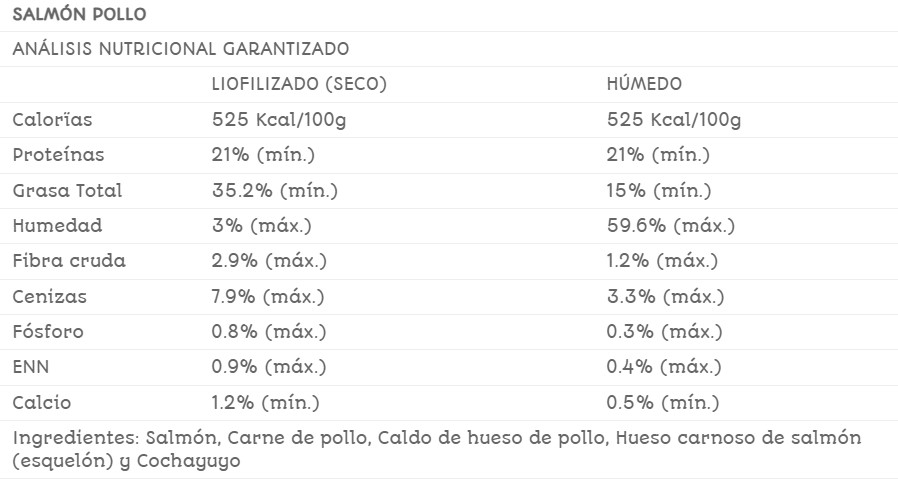Click the Ingredientes list text
Image resolution: width=898 pixels, height=480 pixels.
pyautogui.click(x=437, y=450)
